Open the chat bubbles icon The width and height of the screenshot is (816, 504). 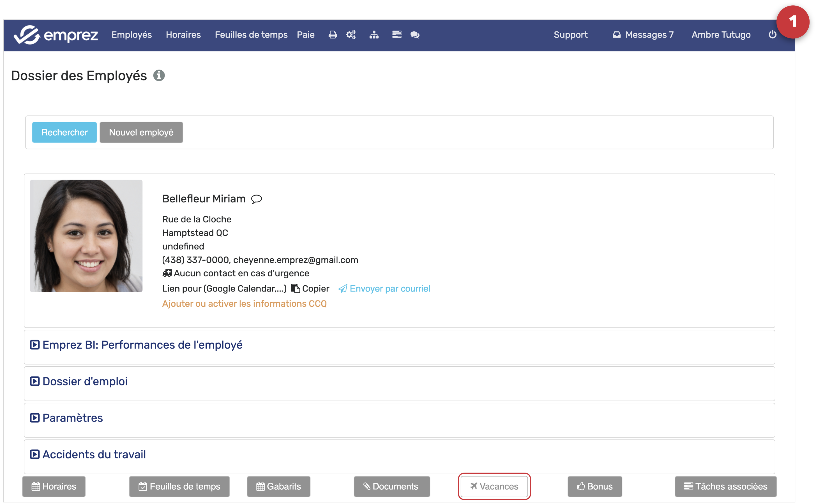coord(414,35)
